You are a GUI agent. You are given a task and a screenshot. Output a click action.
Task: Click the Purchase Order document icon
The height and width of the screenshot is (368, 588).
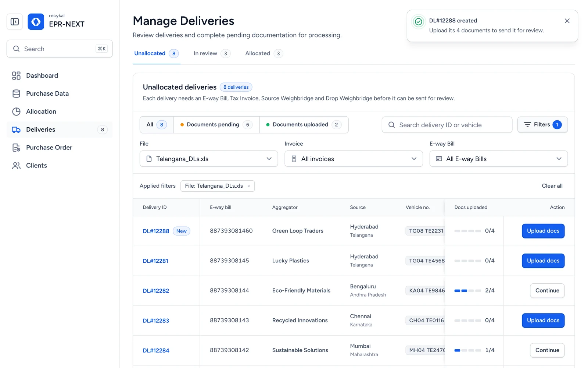pyautogui.click(x=16, y=148)
